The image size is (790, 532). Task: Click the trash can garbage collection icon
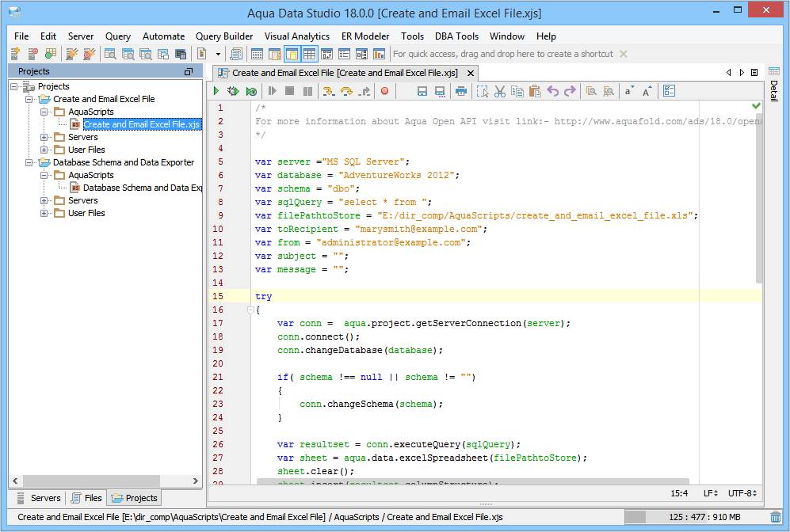(x=776, y=517)
